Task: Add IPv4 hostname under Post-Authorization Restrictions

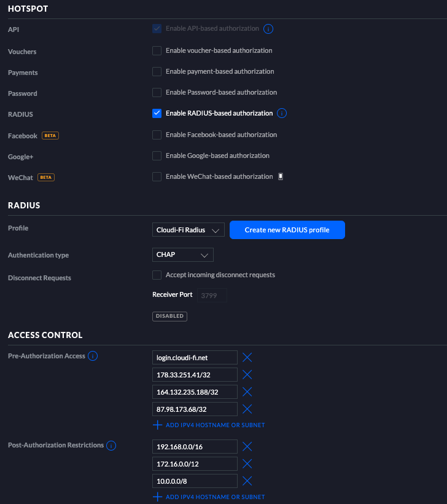Action: pos(209,497)
